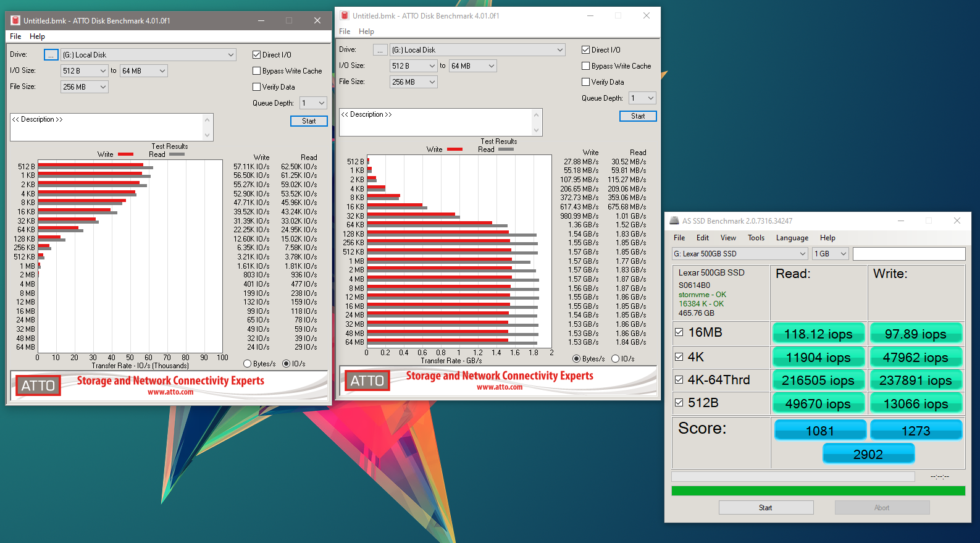Open the Help menu in AS SSD
980x543 pixels.
[x=827, y=238]
